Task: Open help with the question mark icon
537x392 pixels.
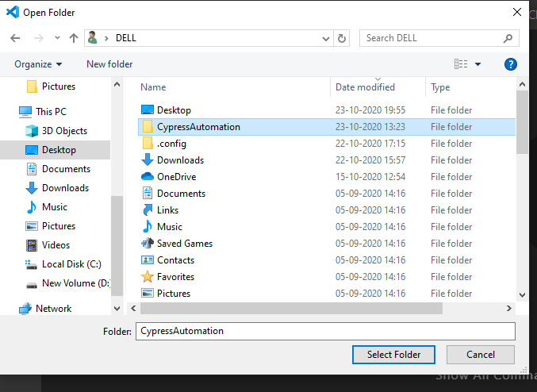Action: click(x=510, y=64)
